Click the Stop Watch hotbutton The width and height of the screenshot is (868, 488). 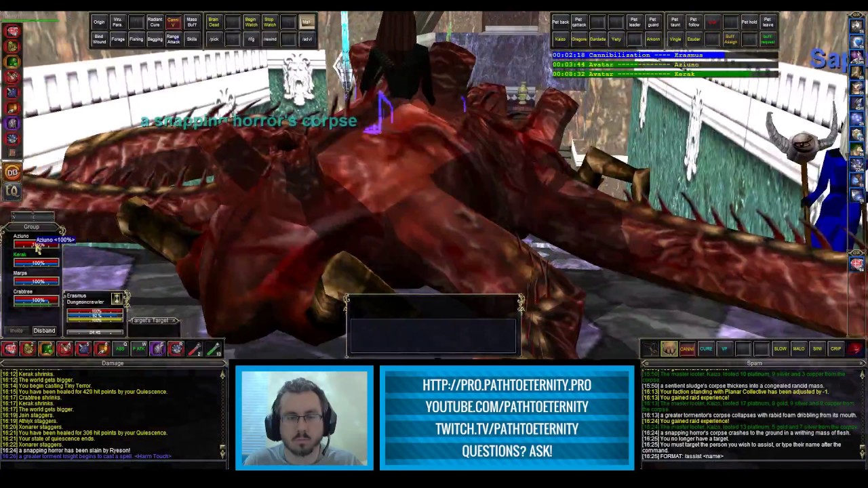[x=270, y=22]
